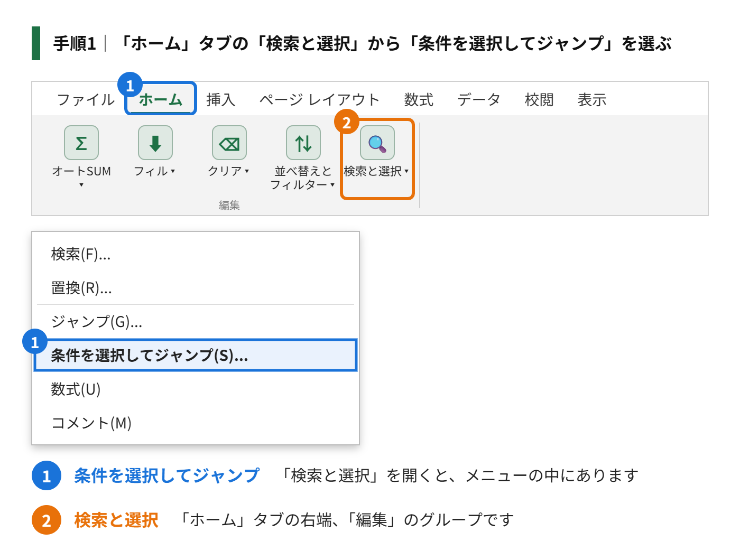Viewport: 740px width, 560px height.
Task: Open the 校閲 tab
Action: point(539,99)
